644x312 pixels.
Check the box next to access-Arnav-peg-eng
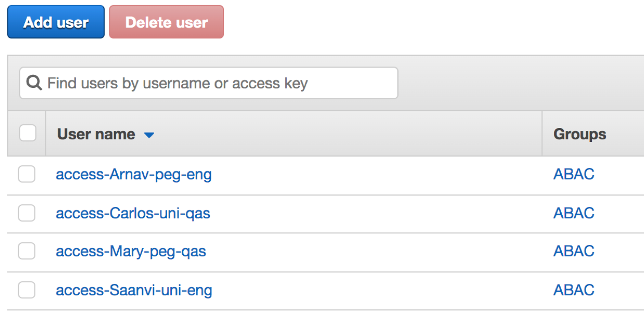(27, 174)
